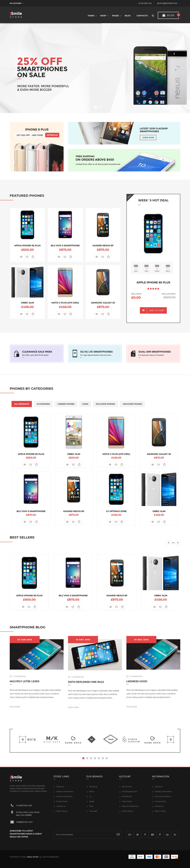Image resolution: width=190 pixels, height=868 pixels.
Task: Quick view Samsung Galaxy S5 in categories
Action: (x=153, y=465)
